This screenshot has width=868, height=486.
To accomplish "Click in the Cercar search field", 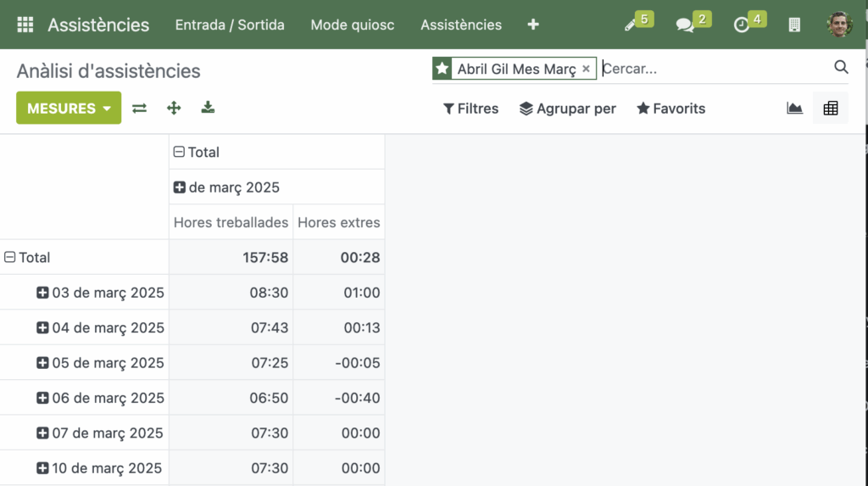I will coord(712,69).
